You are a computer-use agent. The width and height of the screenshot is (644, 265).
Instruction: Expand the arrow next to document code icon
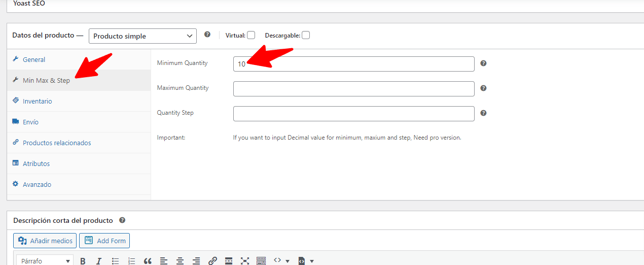coord(312,261)
